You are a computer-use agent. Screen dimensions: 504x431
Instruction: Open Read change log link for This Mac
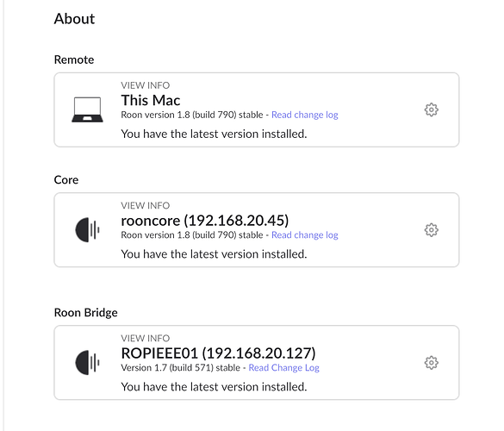305,115
